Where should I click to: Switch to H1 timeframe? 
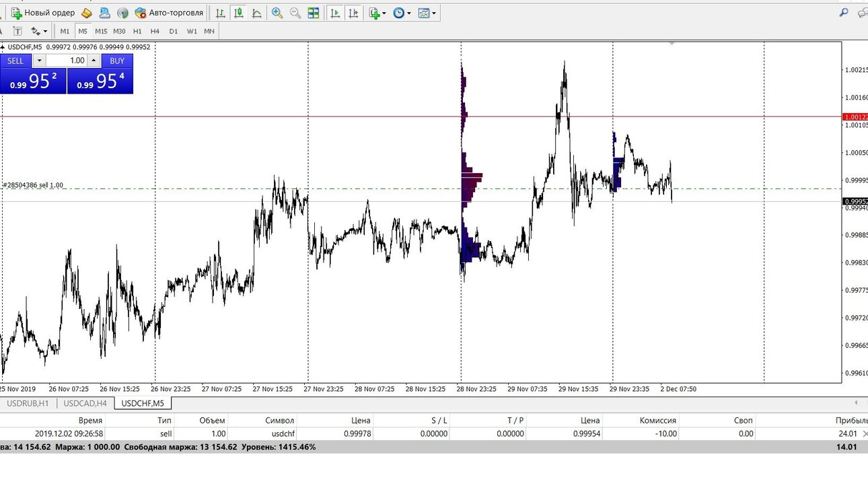pyautogui.click(x=137, y=31)
